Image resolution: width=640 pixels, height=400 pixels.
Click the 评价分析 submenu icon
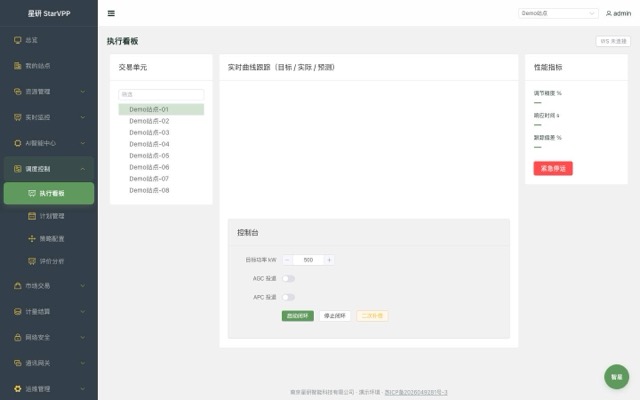click(32, 261)
